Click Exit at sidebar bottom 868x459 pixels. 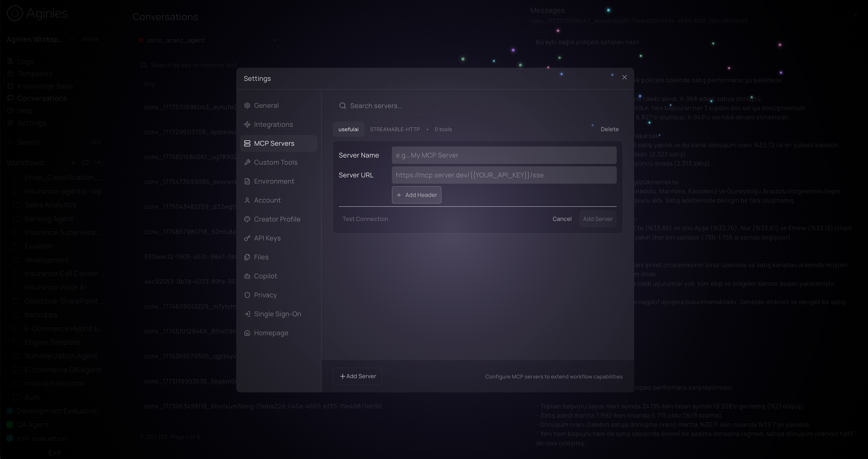pyautogui.click(x=54, y=452)
